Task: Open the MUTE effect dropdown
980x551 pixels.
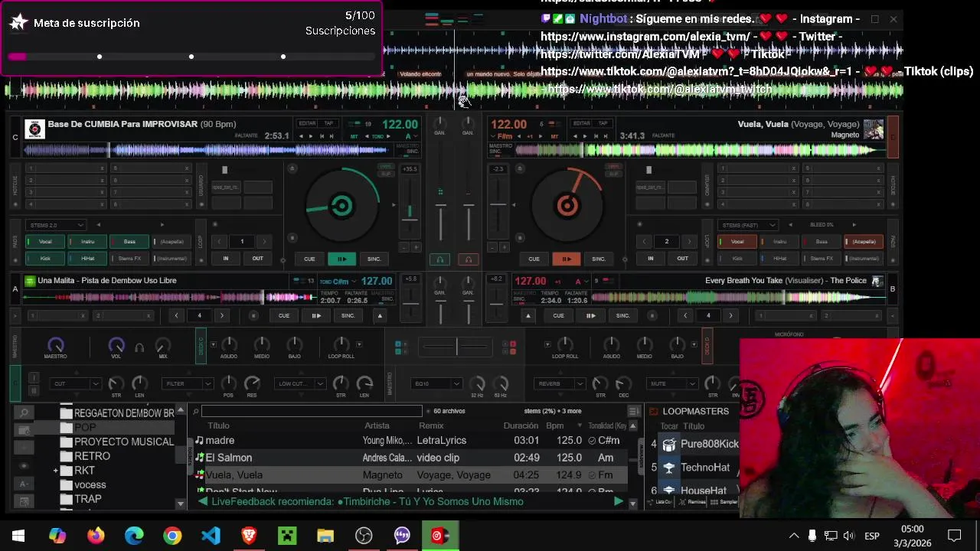Action: (x=673, y=383)
